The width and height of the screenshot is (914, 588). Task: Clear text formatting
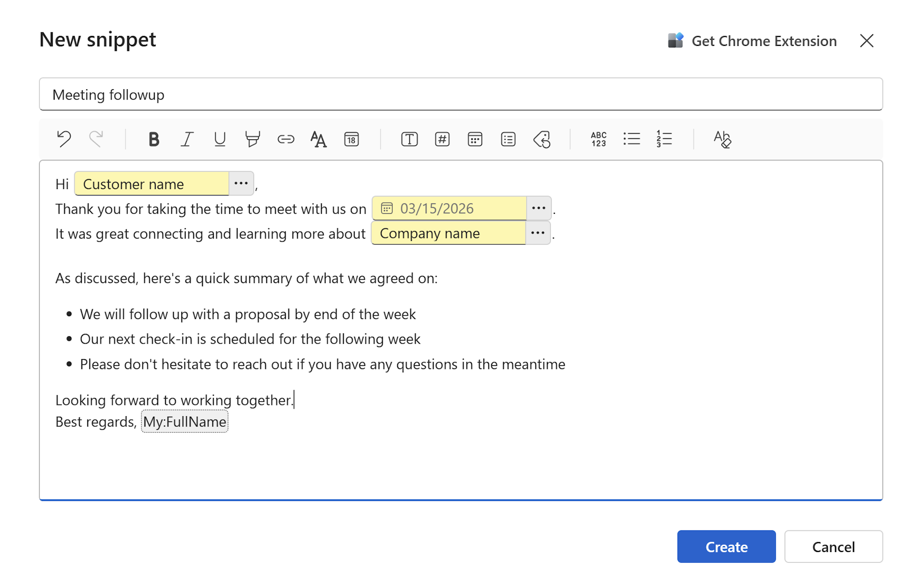[722, 139]
